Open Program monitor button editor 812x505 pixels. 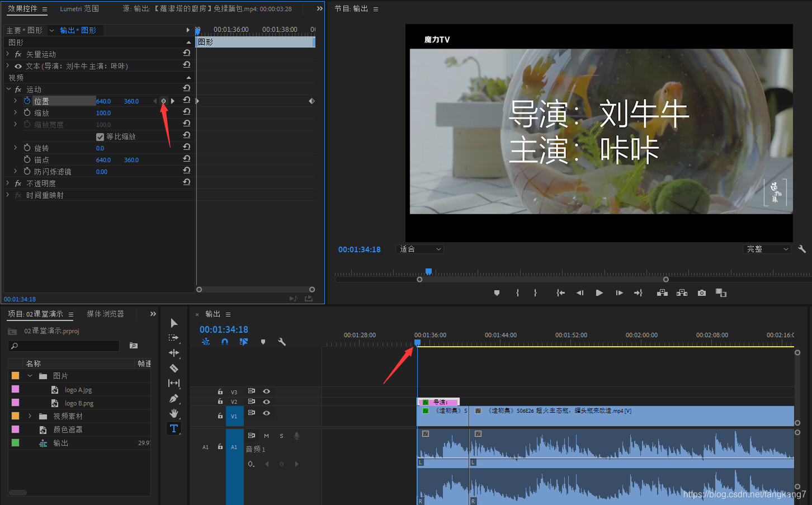721,292
